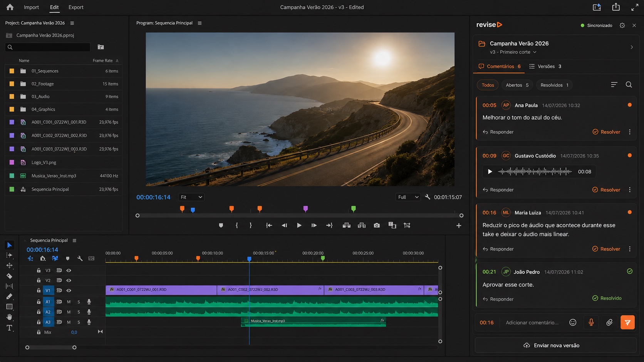Image resolution: width=644 pixels, height=362 pixels.
Task: Open the Comentários tab
Action: [499, 66]
